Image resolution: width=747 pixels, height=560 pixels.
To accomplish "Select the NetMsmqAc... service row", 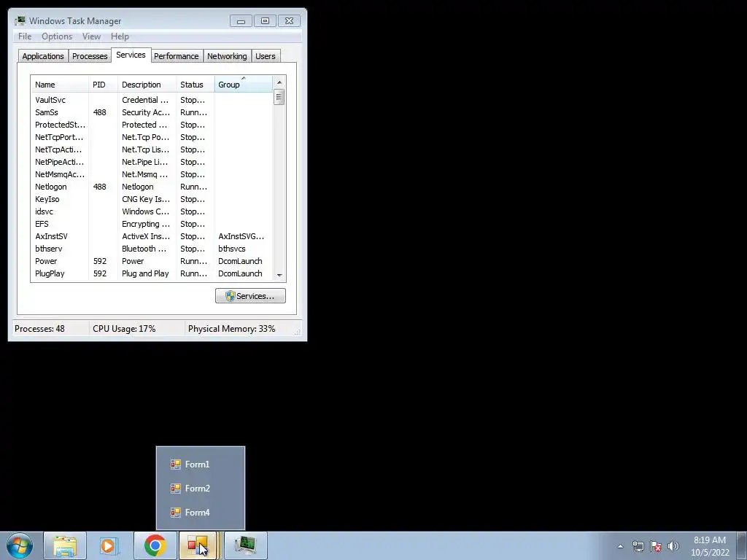I will pyautogui.click(x=152, y=174).
